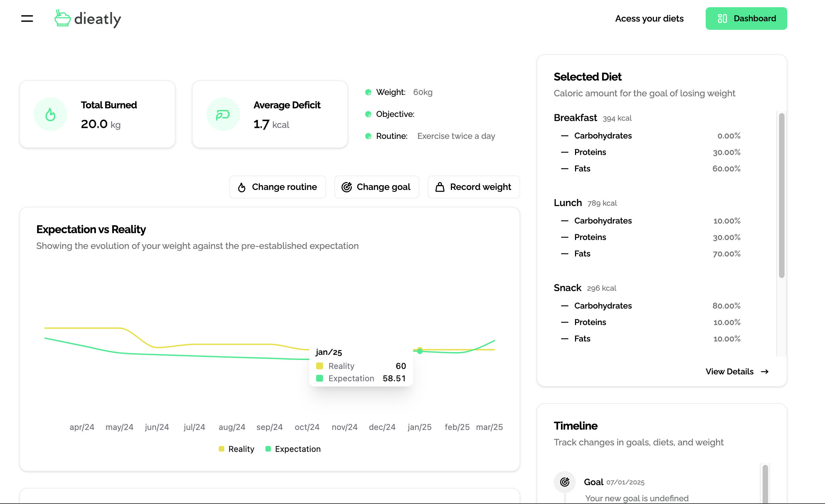Click the Expectation 58.51 tooltip value

tap(394, 378)
